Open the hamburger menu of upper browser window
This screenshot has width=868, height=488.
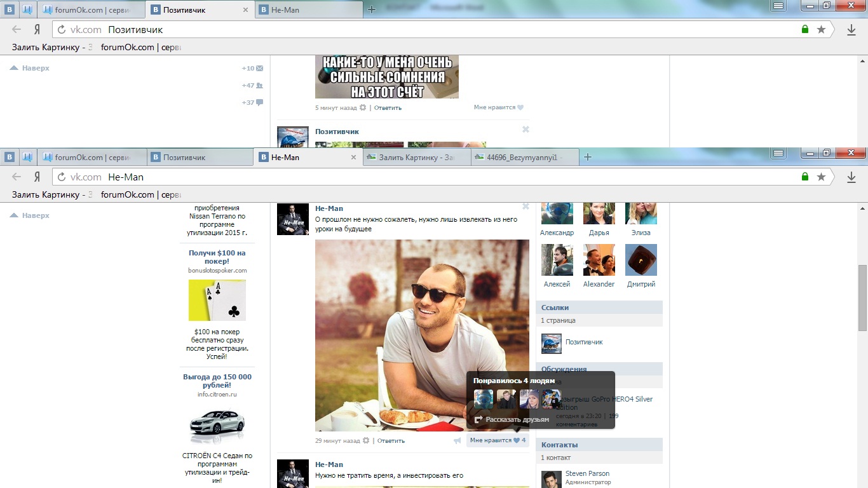pos(778,6)
